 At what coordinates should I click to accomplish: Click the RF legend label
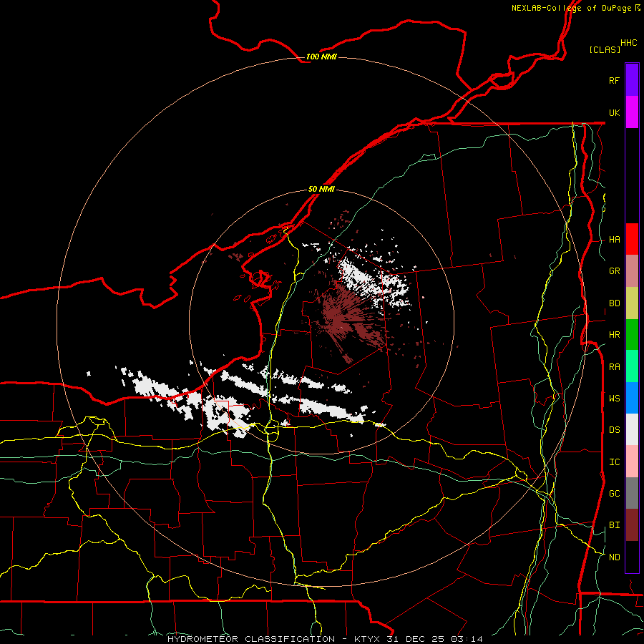click(615, 80)
